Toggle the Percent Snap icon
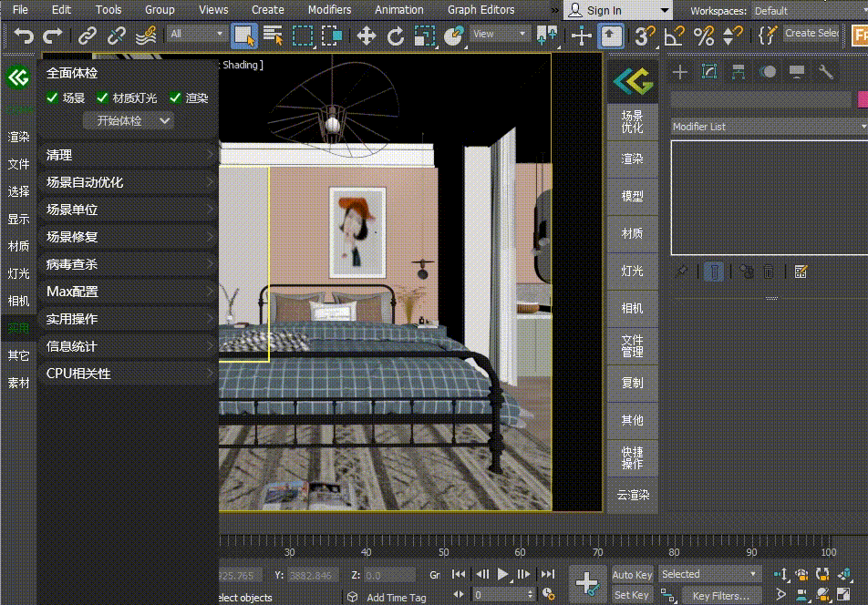The image size is (868, 605). pos(703,36)
